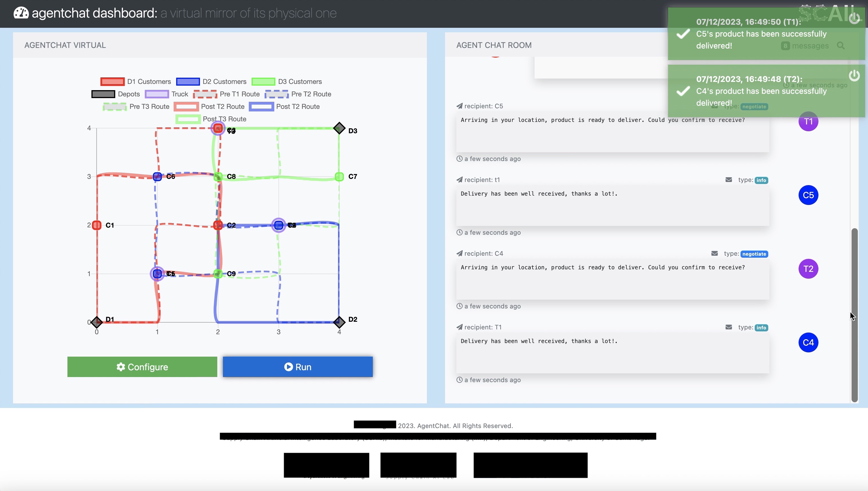Screen dimensions: 868x491
Task: Click the C4 blue avatar circle
Action: [808, 342]
